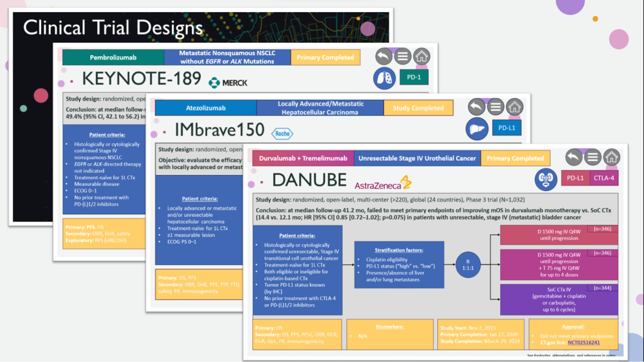
Task: Open the menu icon on KEYNOTE-189 slide
Action: pyautogui.click(x=402, y=56)
